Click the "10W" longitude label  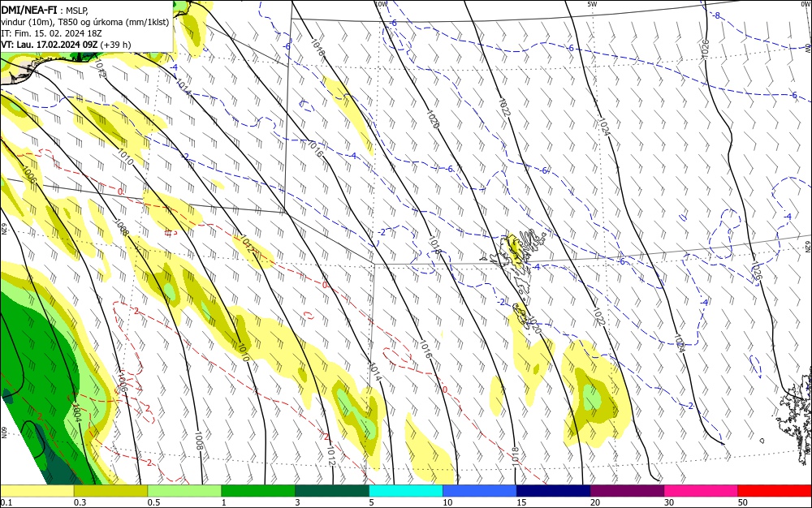point(381,4)
